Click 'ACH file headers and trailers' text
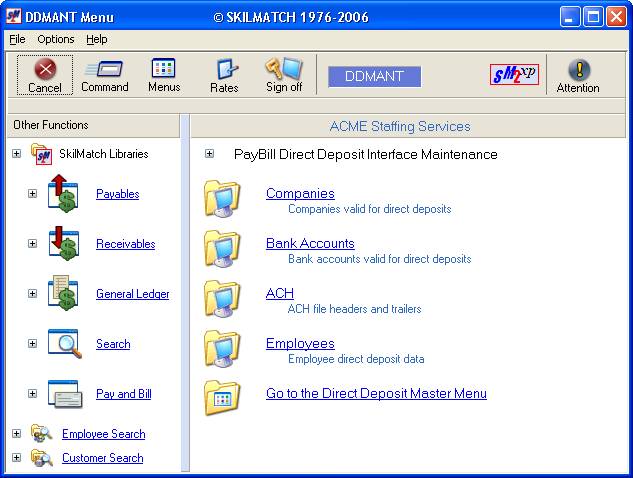This screenshot has height=478, width=633. click(354, 309)
